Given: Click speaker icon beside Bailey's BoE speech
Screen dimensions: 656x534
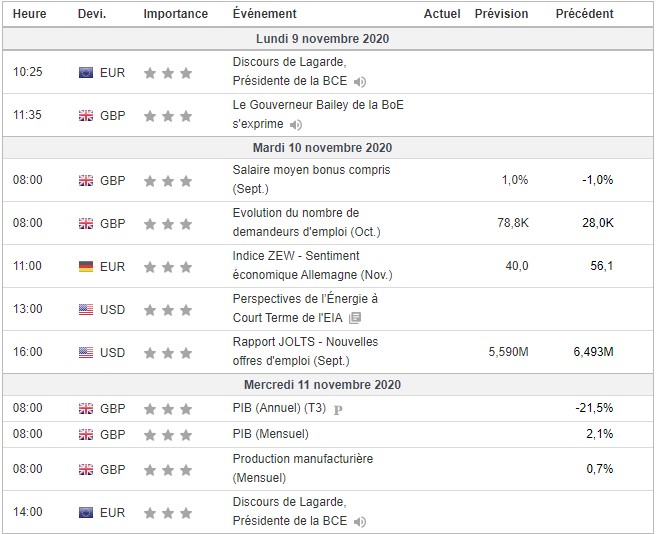Looking at the screenshot, I should tap(296, 125).
